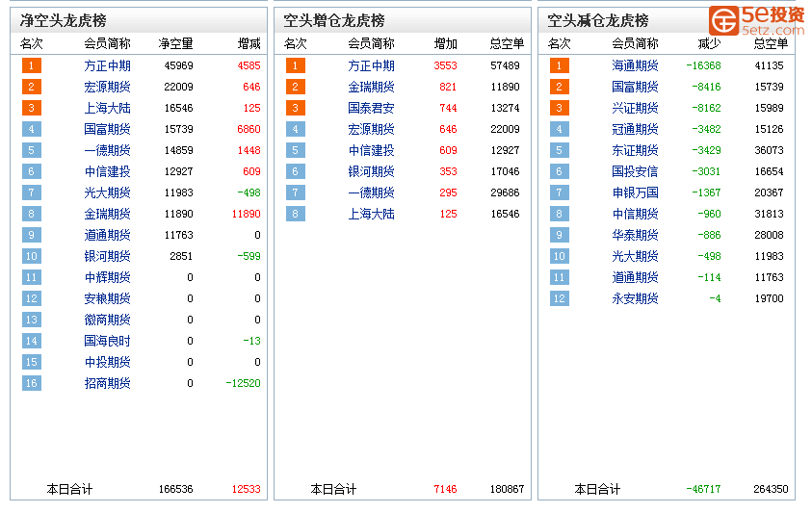The height and width of the screenshot is (513, 812).
Task: Click 银河期货 in the 空头增仓龙虎榜 table
Action: [371, 172]
